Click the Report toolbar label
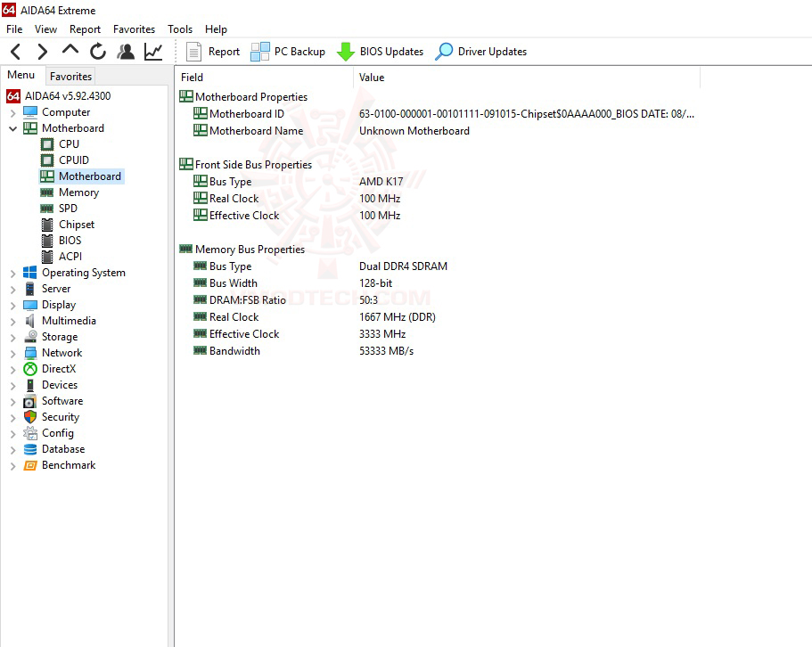This screenshot has width=812, height=647. 225,52
